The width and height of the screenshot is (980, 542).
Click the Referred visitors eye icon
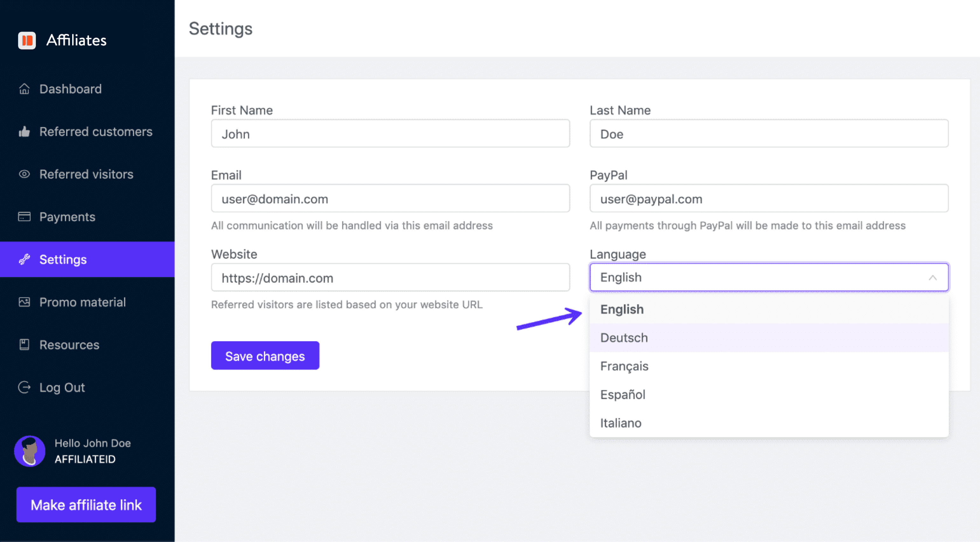point(24,173)
